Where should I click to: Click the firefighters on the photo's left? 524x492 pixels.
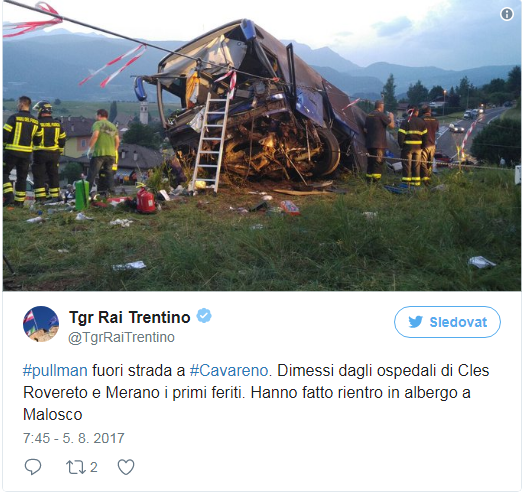34,150
